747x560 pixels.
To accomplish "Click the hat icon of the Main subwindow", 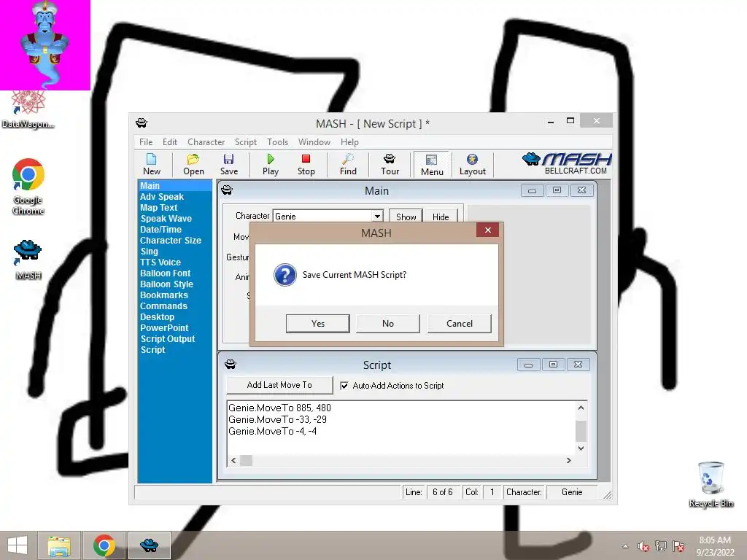I will [x=227, y=190].
